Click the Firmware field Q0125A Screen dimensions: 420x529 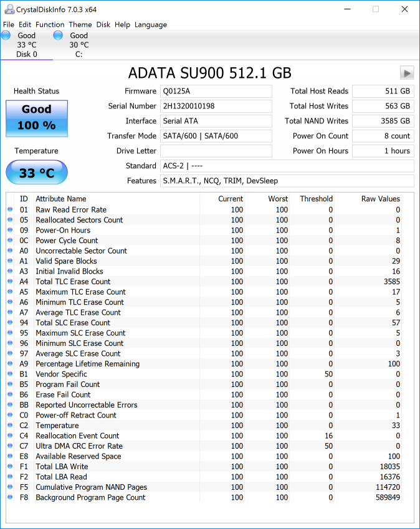click(x=216, y=91)
